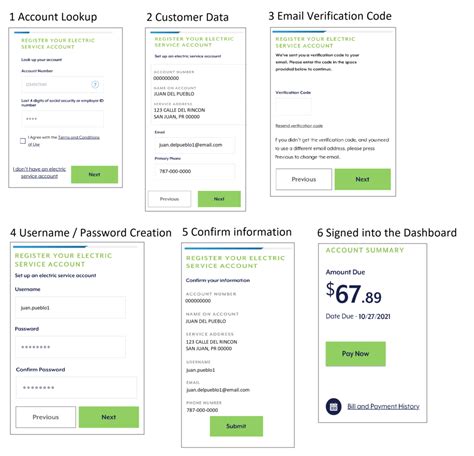Click Next on Customer Data screen
The image size is (474, 456).
(x=219, y=199)
